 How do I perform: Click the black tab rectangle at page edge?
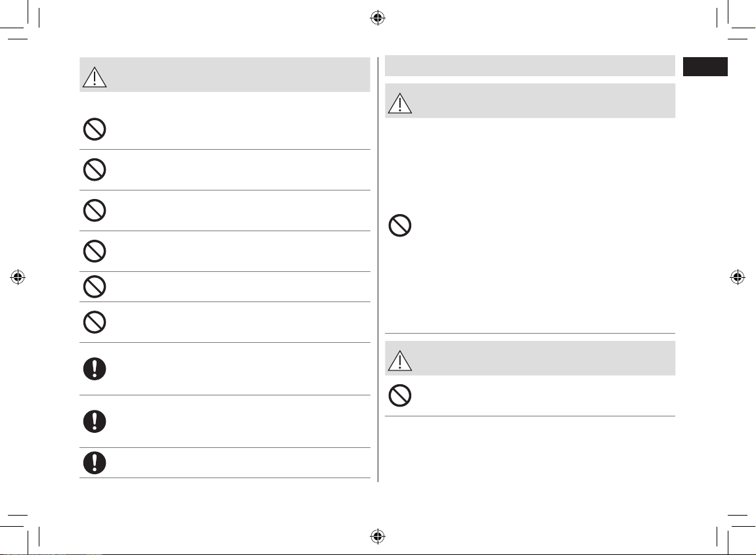[x=705, y=66]
